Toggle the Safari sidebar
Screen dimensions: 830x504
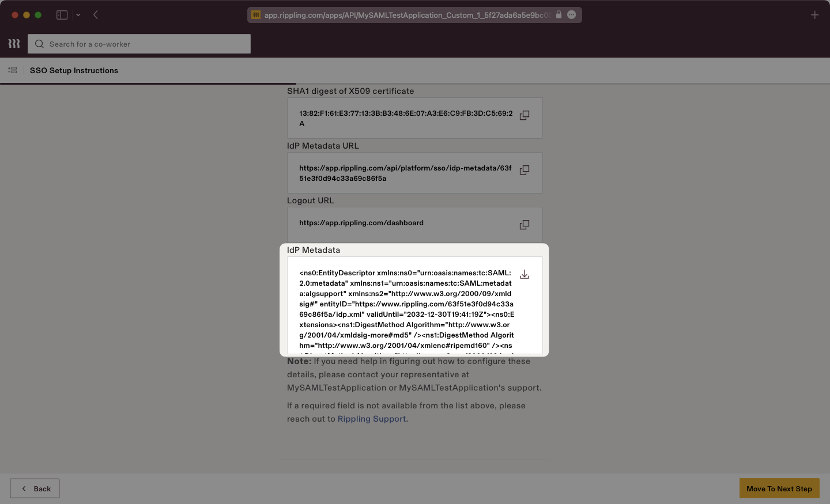pyautogui.click(x=62, y=14)
